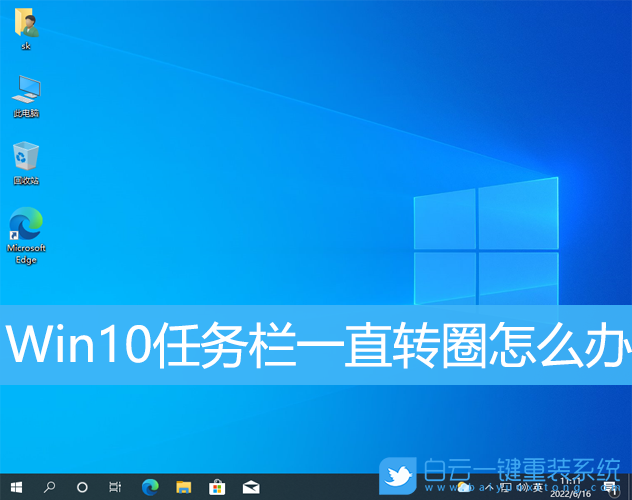The width and height of the screenshot is (632, 500).
Task: Launch Microsoft Edge from the taskbar
Action: pos(150,487)
